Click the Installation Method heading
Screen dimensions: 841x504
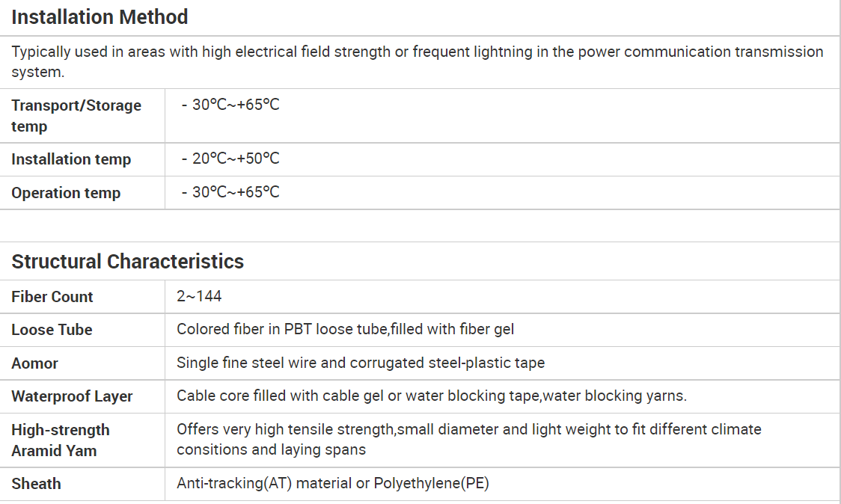coord(100,17)
